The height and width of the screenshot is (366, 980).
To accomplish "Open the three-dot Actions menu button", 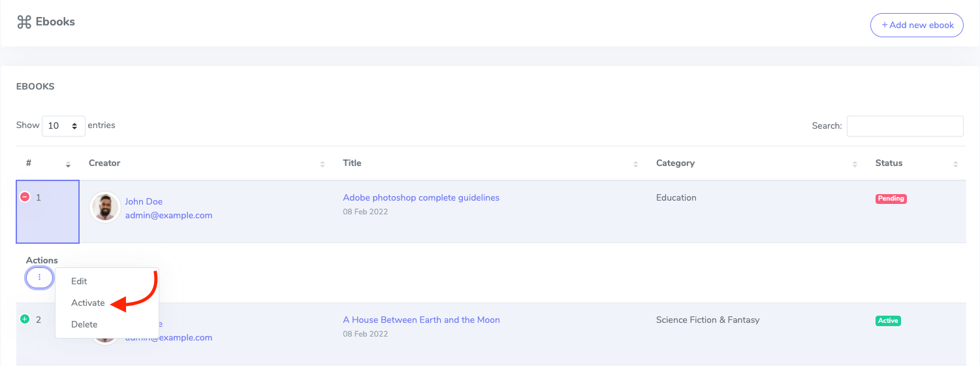I will point(39,278).
